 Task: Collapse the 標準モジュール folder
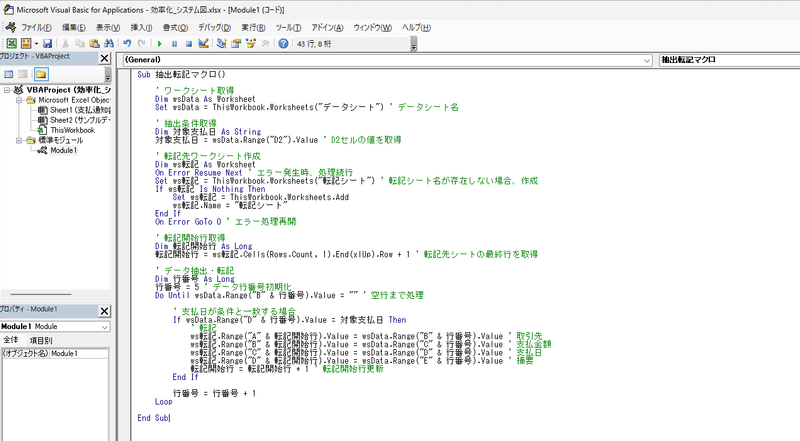pyautogui.click(x=19, y=140)
